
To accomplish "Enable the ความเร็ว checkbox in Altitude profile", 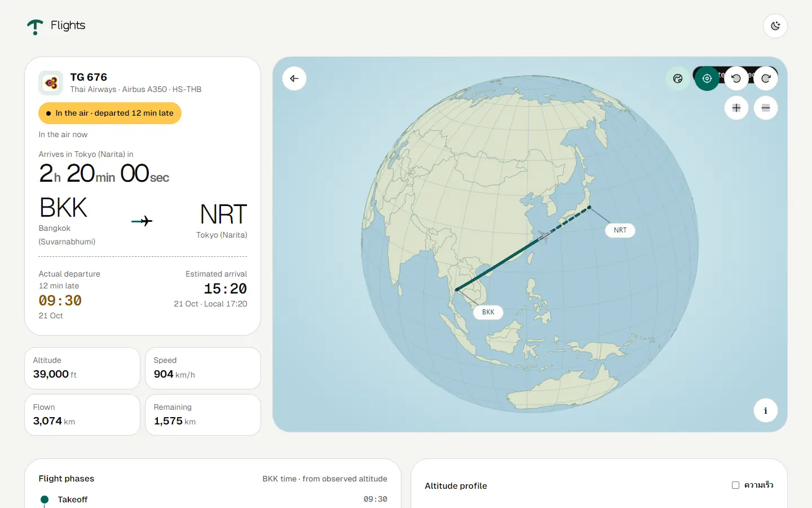I will click(x=735, y=485).
